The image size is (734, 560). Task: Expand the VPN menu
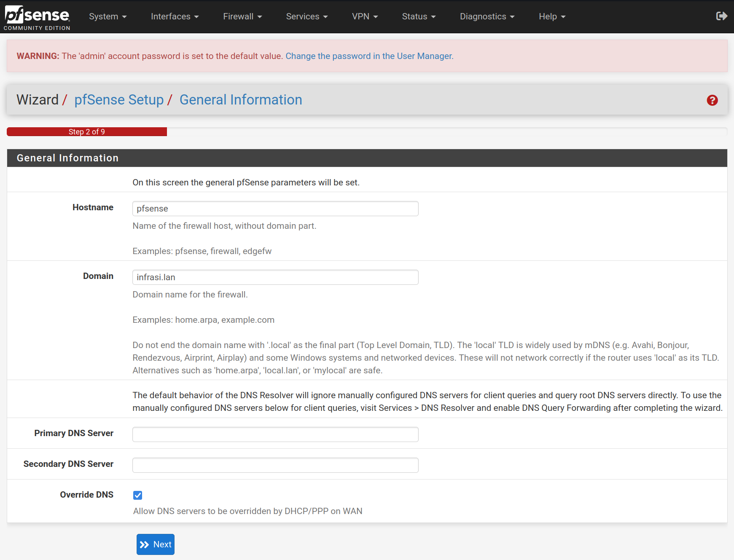pyautogui.click(x=365, y=16)
